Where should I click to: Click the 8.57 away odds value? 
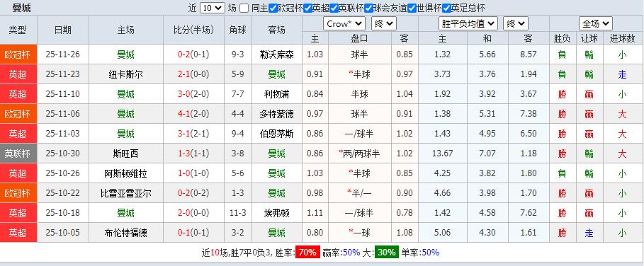(x=529, y=54)
